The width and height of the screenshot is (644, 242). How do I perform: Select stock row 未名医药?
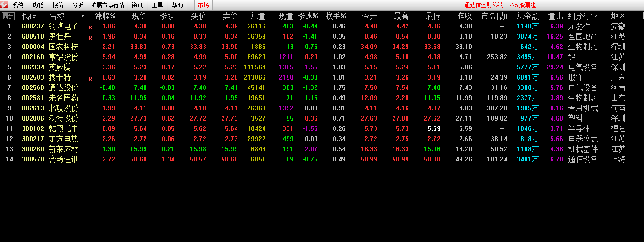322,98
